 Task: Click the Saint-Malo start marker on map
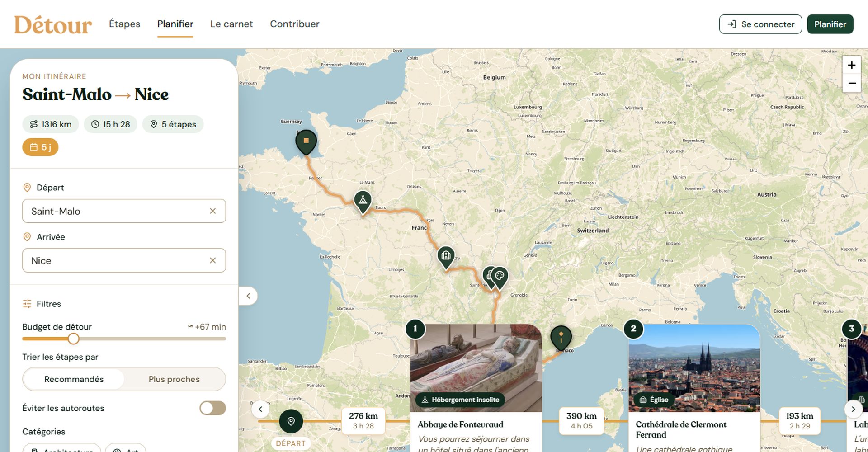[x=306, y=141]
